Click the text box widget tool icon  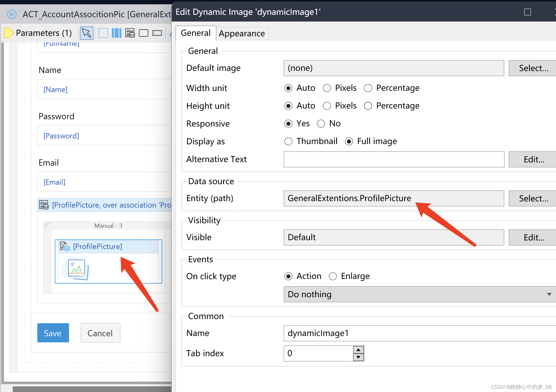[157, 33]
